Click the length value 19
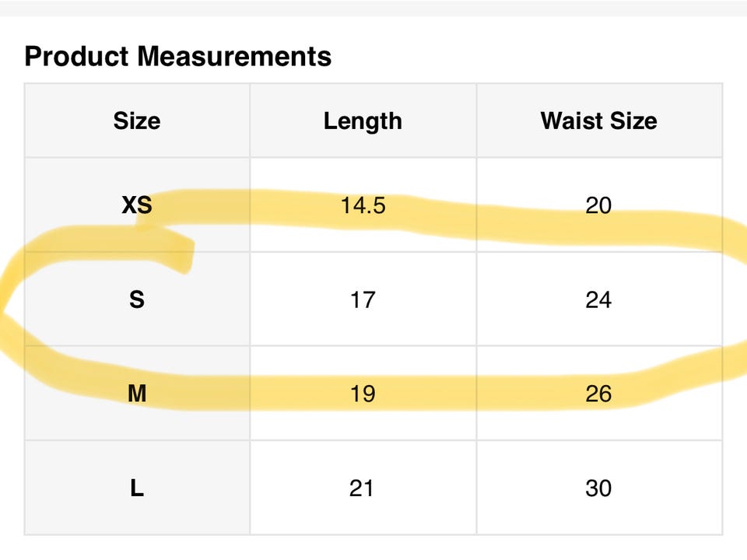Image resolution: width=747 pixels, height=560 pixels. pos(363,394)
